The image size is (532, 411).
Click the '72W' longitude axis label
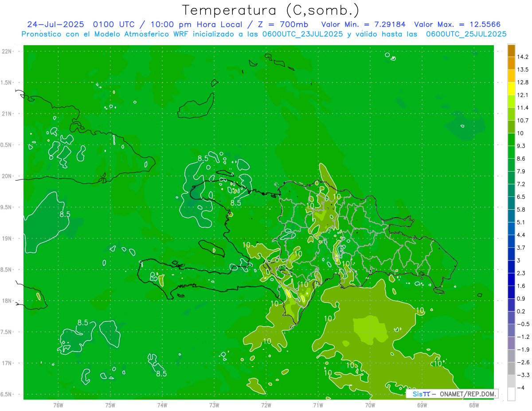[266, 405]
